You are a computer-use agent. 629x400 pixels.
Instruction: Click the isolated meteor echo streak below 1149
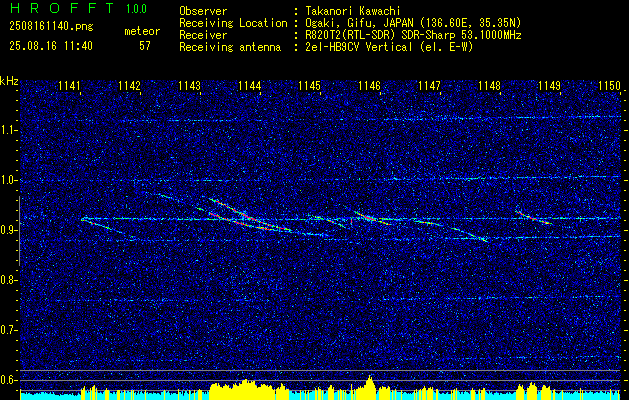(x=534, y=217)
